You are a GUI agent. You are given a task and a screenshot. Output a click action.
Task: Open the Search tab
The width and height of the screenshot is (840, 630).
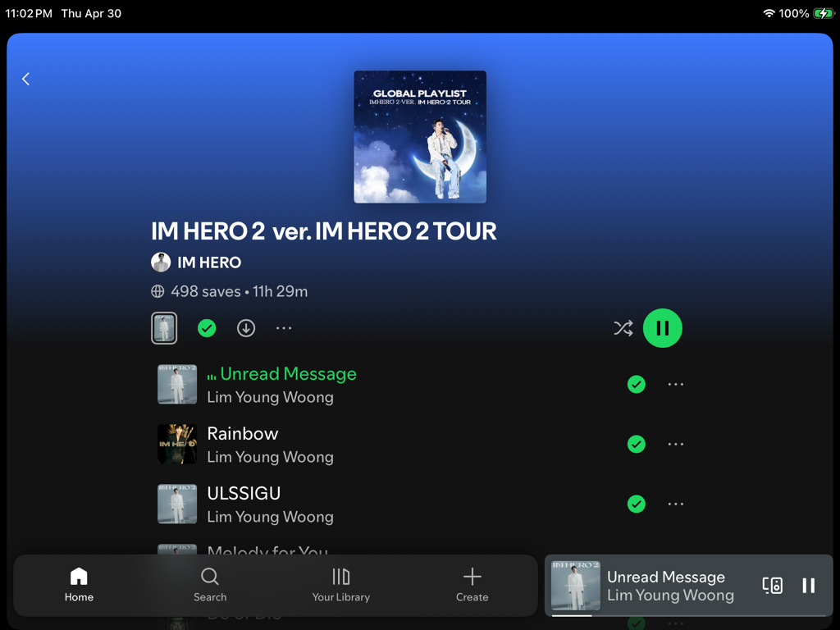pyautogui.click(x=210, y=585)
